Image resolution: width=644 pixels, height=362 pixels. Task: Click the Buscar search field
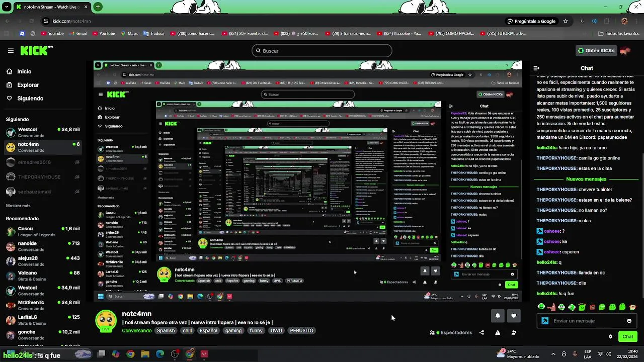[x=322, y=51]
